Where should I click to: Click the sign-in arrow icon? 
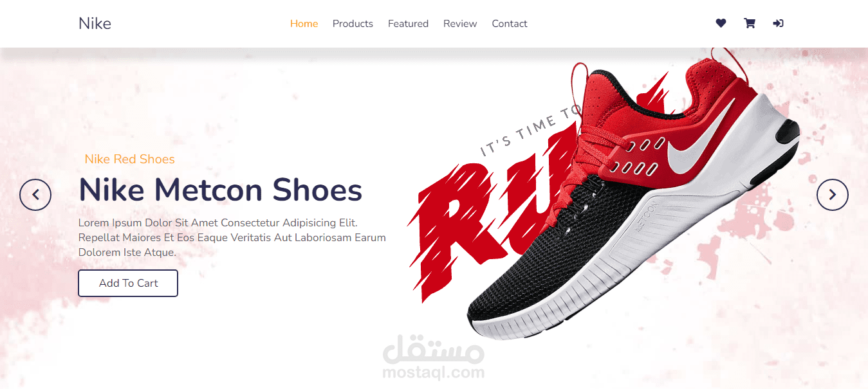pyautogui.click(x=778, y=23)
